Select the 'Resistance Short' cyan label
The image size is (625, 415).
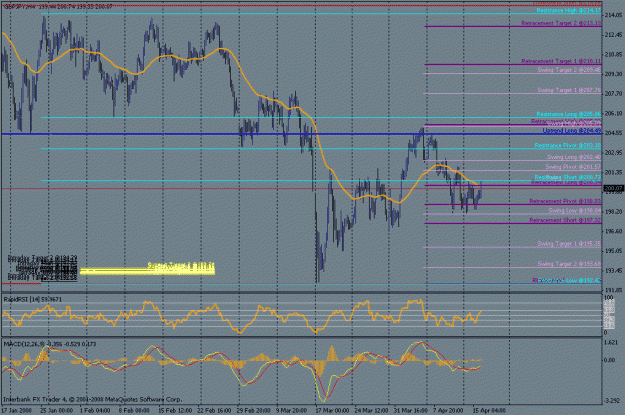coord(568,177)
